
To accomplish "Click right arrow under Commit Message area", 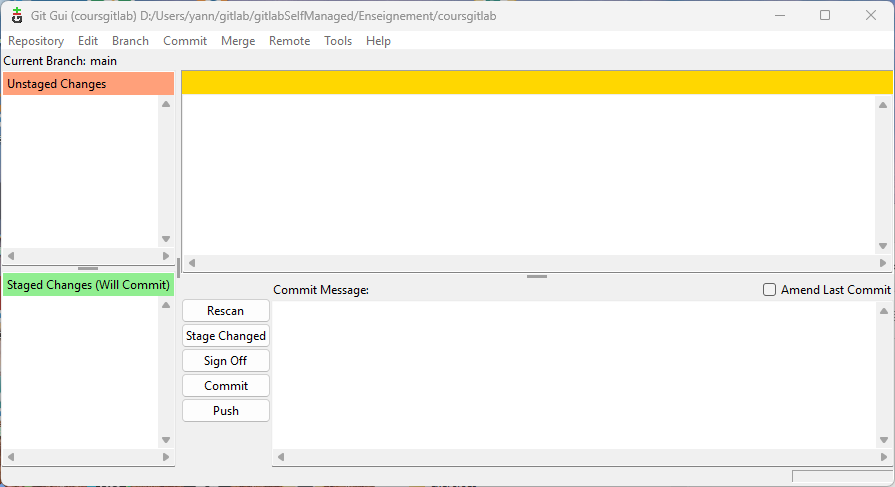I will pyautogui.click(x=884, y=457).
